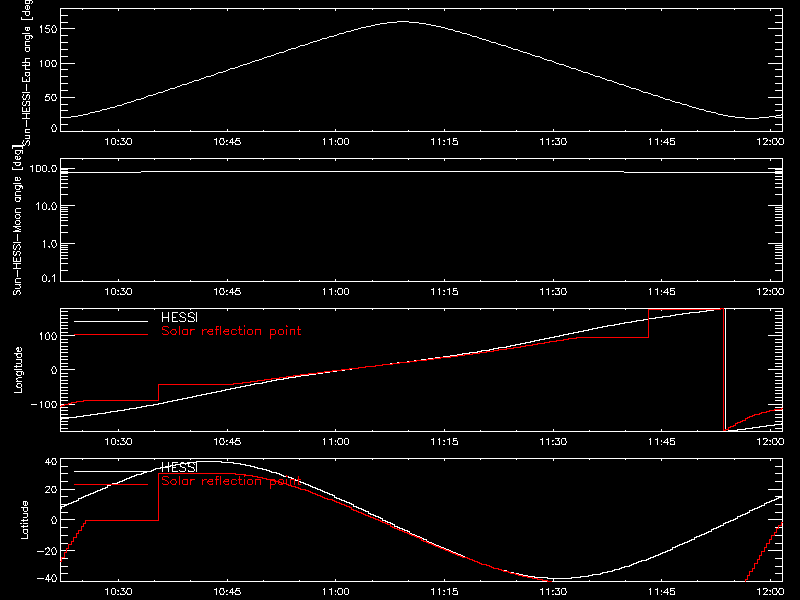Viewport: 800px width, 600px height.
Task: Click the minimum of the white Latitude curve
Action: click(561, 579)
